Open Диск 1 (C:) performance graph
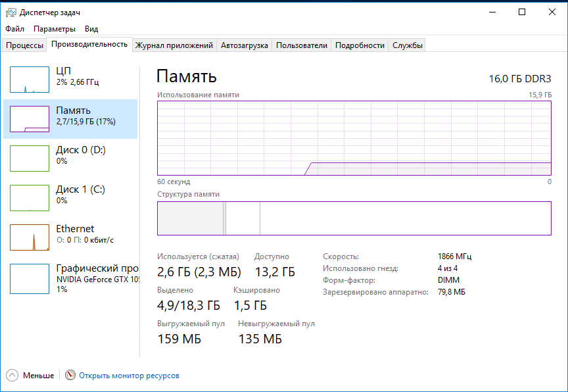Screen dimensions: 568x392 click(x=30, y=198)
